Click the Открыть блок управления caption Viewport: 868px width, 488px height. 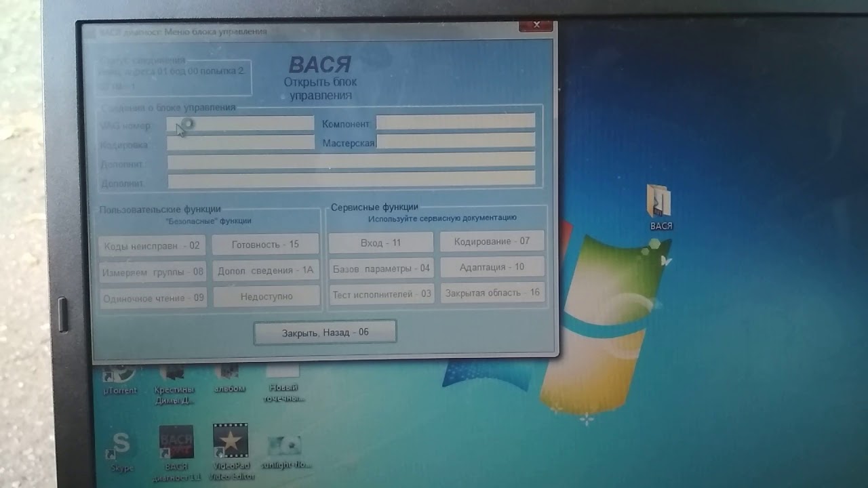320,89
